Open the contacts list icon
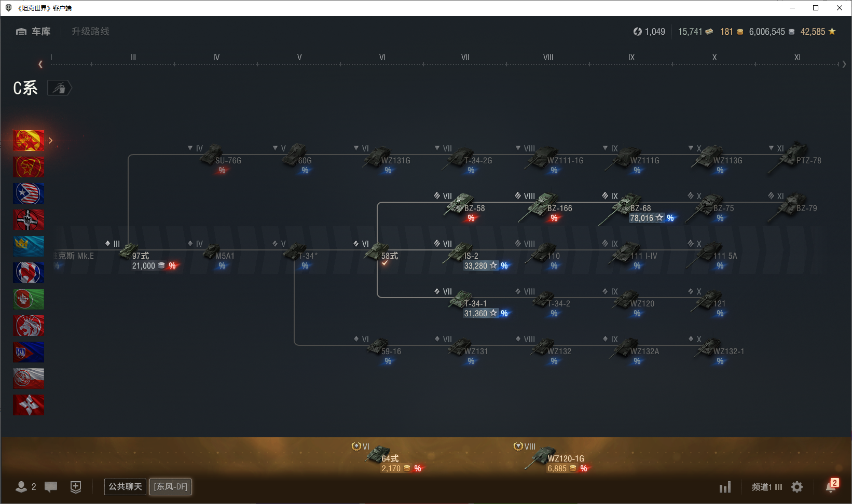The height and width of the screenshot is (504, 852). pos(21,486)
